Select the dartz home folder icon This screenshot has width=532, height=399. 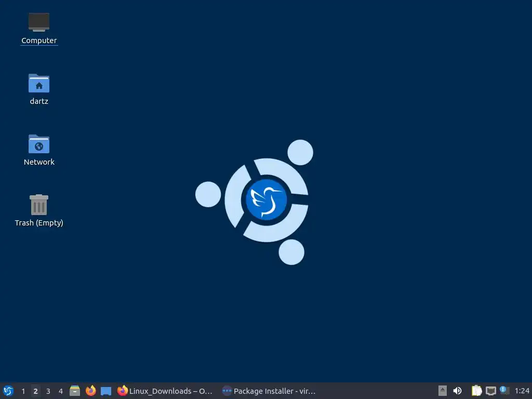(39, 89)
